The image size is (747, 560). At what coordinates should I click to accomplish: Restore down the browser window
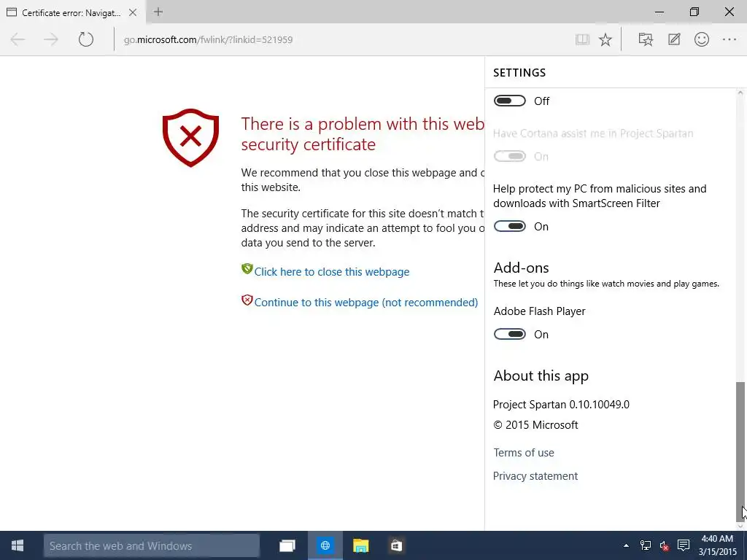[694, 12]
